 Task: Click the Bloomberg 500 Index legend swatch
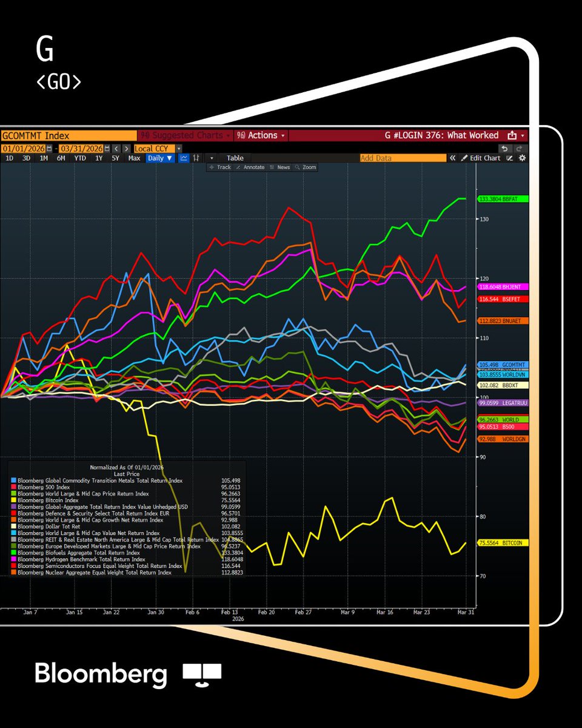(x=14, y=487)
